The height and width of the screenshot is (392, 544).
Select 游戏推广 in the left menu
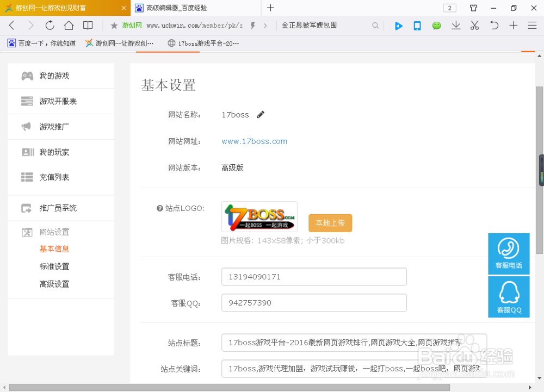tap(54, 127)
